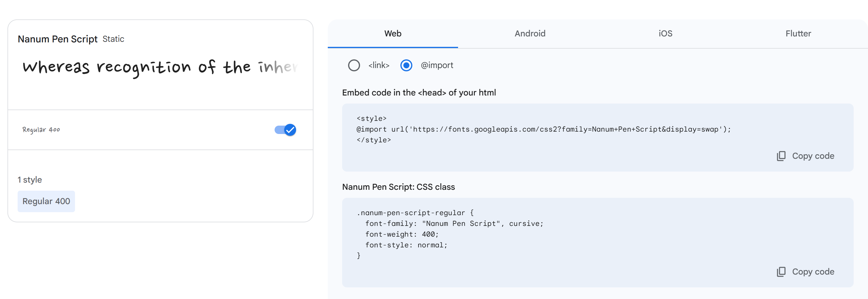The height and width of the screenshot is (299, 868).
Task: Click the 'font-style: normal;' line
Action: (406, 245)
